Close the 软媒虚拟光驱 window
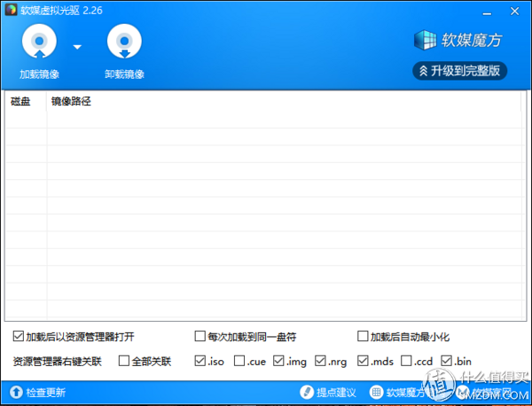Viewport: 532px width, 406px height. click(x=514, y=12)
